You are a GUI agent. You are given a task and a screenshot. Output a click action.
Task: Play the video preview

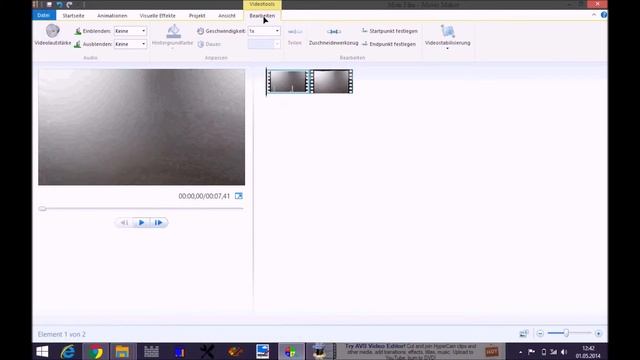[141, 222]
